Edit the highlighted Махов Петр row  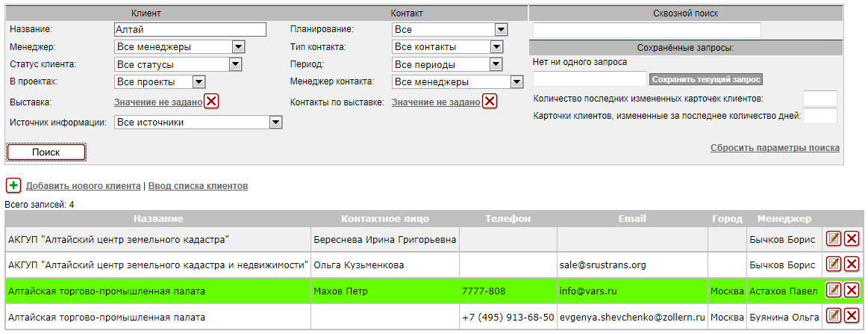[834, 291]
